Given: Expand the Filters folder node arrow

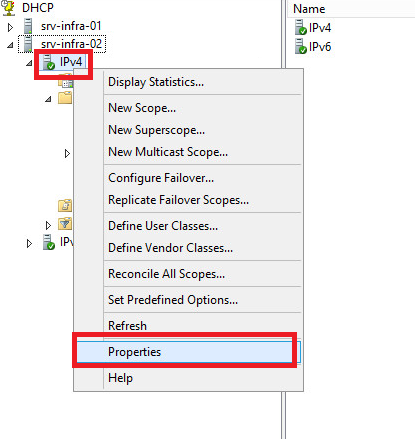Looking at the screenshot, I should [x=48, y=226].
